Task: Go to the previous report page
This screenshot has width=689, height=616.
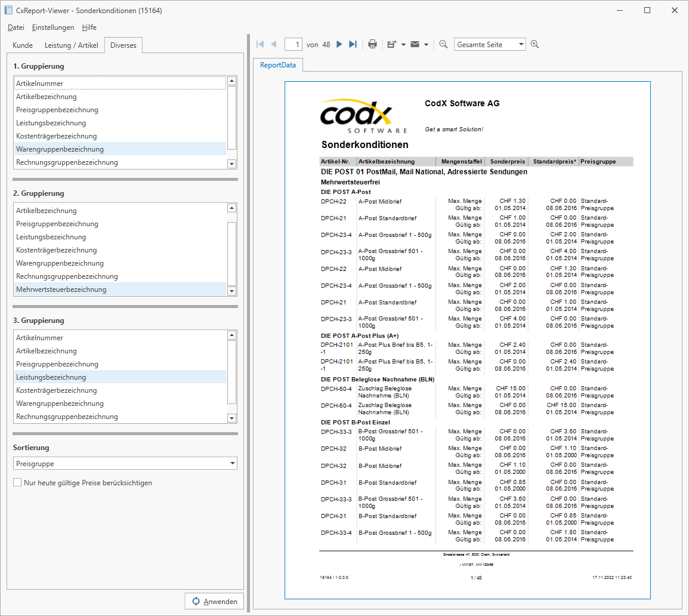Action: [274, 44]
